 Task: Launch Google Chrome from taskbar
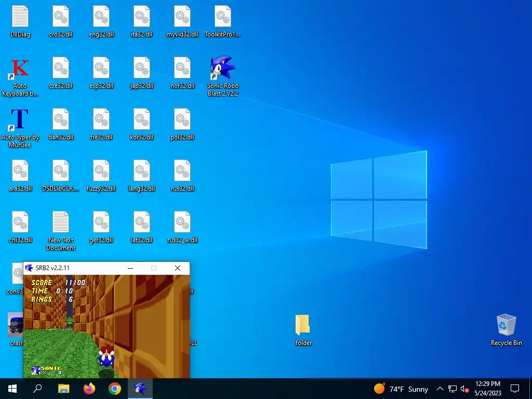pyautogui.click(x=115, y=389)
